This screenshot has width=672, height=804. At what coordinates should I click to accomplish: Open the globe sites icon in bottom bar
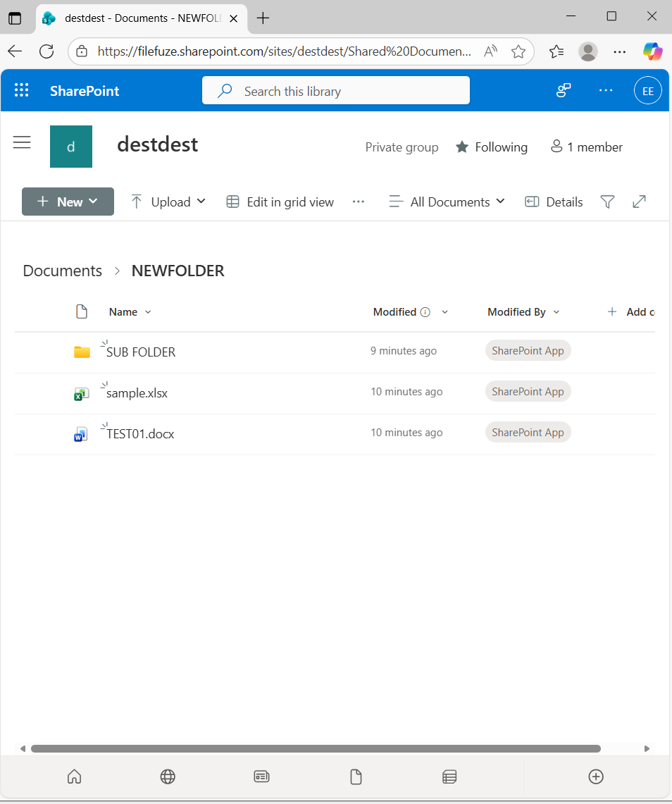pos(168,777)
